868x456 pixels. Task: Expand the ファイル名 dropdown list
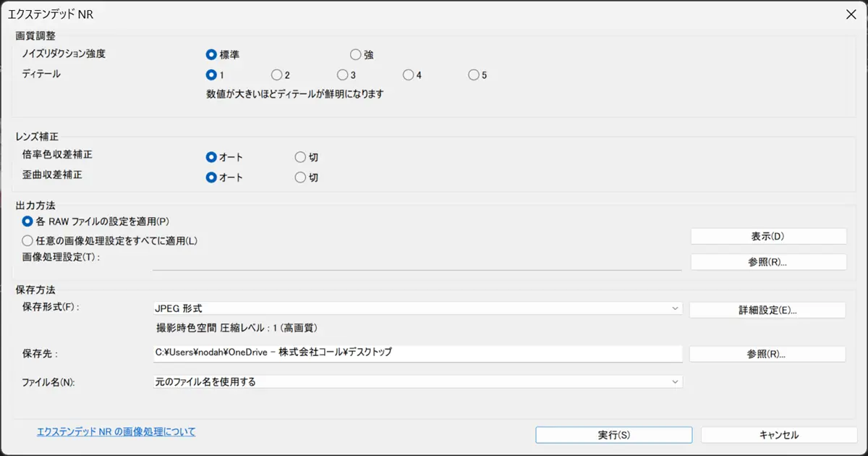417,381
